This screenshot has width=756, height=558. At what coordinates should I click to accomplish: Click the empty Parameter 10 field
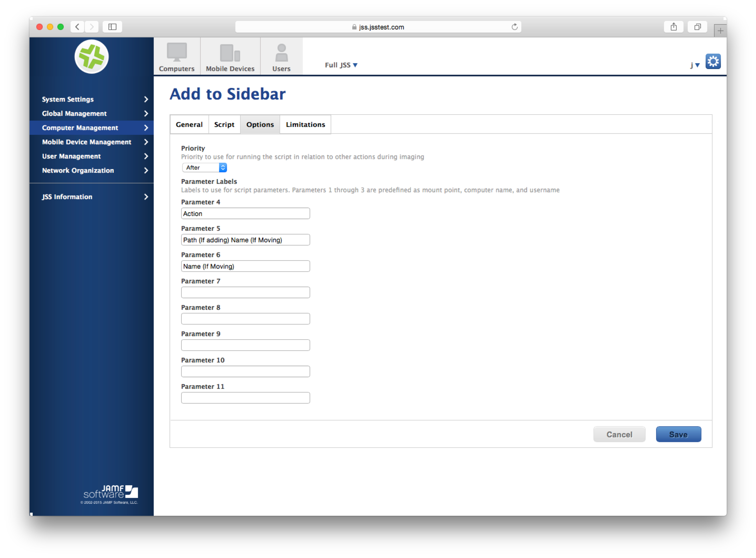click(245, 372)
